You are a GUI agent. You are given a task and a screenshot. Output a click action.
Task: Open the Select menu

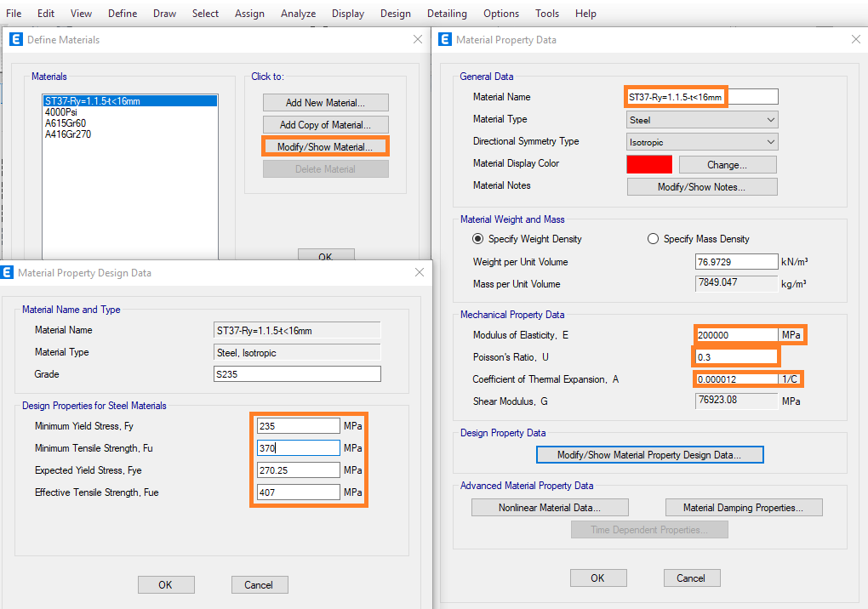(x=205, y=14)
